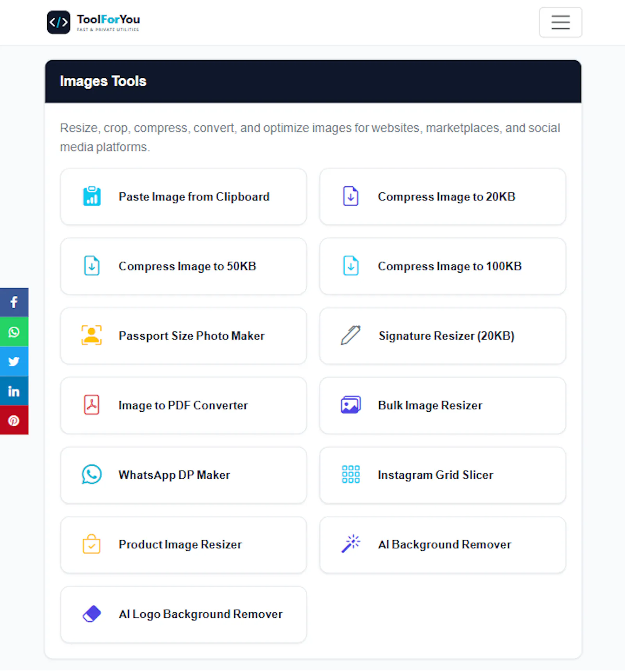This screenshot has width=625, height=672.
Task: Open Paste Image from Clipboard tool
Action: [x=184, y=197]
